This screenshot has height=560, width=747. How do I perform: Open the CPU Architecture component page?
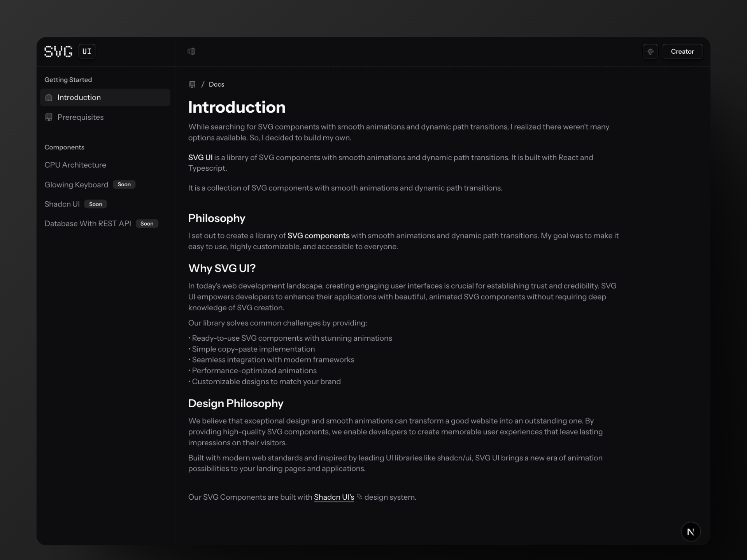point(75,165)
